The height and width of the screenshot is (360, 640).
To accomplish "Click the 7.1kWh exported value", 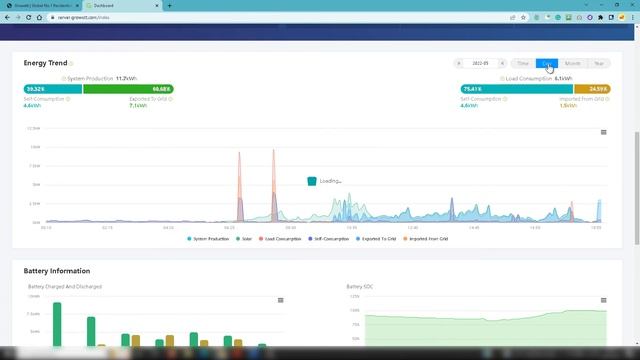I will tap(138, 106).
